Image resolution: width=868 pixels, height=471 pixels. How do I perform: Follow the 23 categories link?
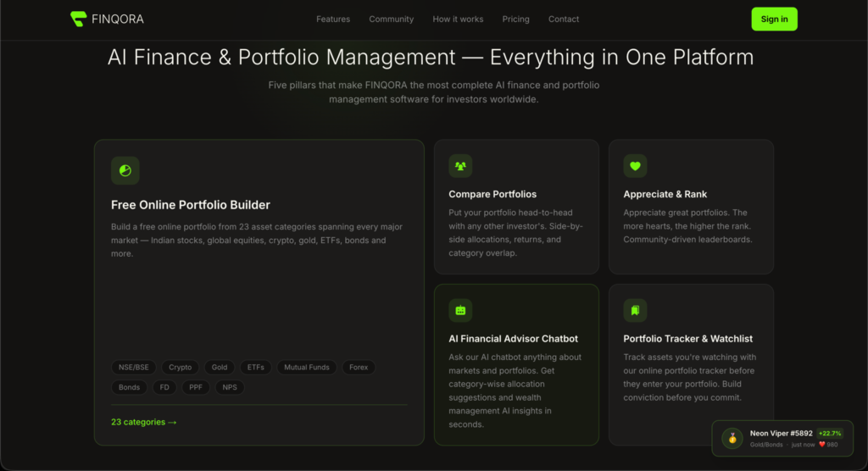[144, 423]
